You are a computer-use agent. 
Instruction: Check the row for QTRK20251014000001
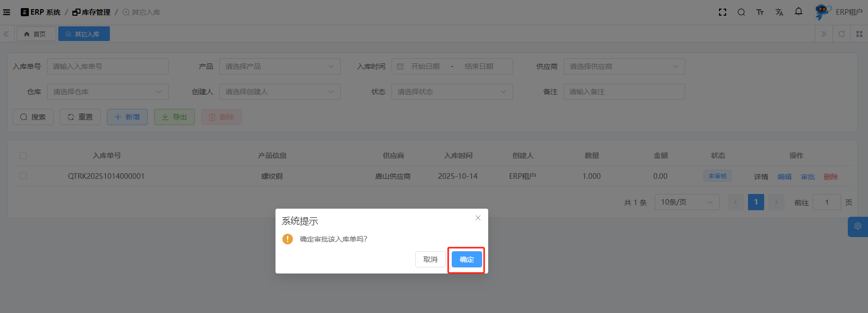(23, 176)
